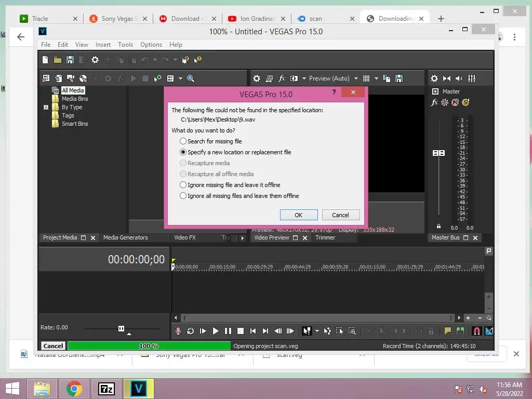
Task: Open the Options menu
Action: pos(151,45)
